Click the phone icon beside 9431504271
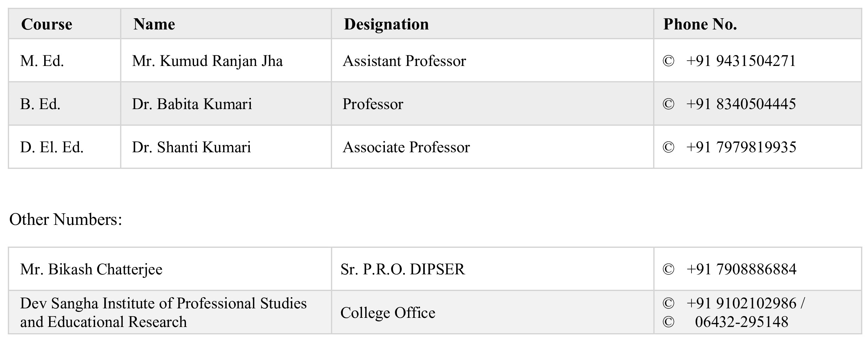868x341 pixels. coord(668,61)
